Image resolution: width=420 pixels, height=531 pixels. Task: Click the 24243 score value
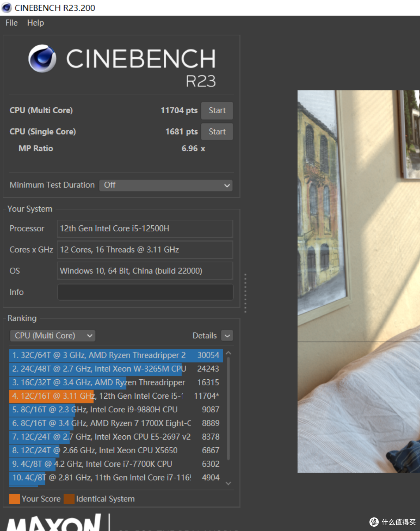click(208, 369)
